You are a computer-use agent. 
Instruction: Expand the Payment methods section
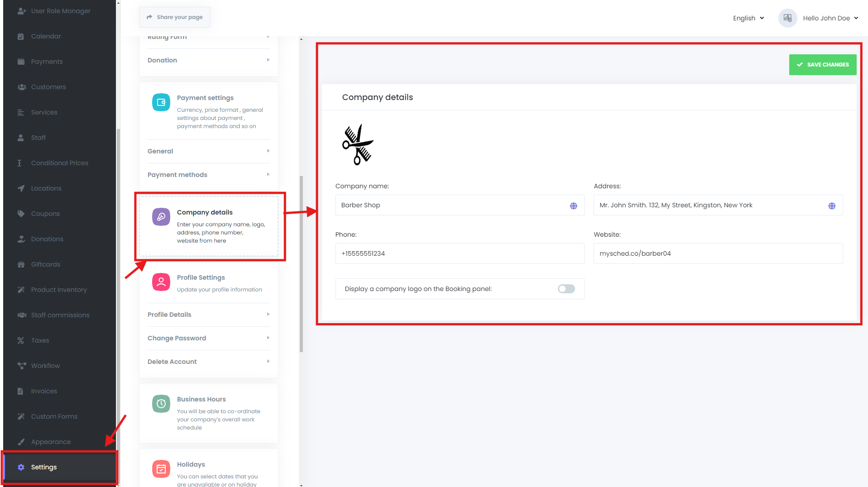pyautogui.click(x=208, y=175)
